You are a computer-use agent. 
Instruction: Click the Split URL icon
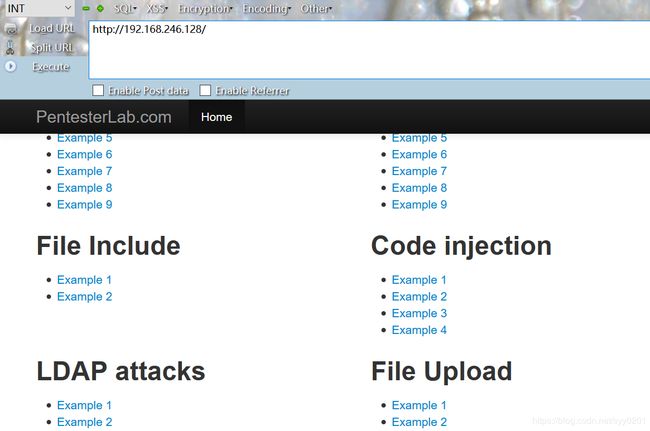click(x=10, y=48)
